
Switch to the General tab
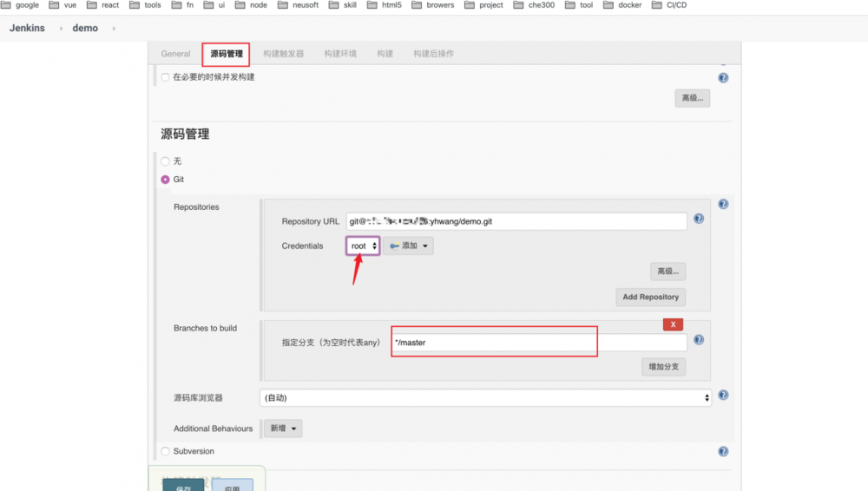tap(175, 54)
